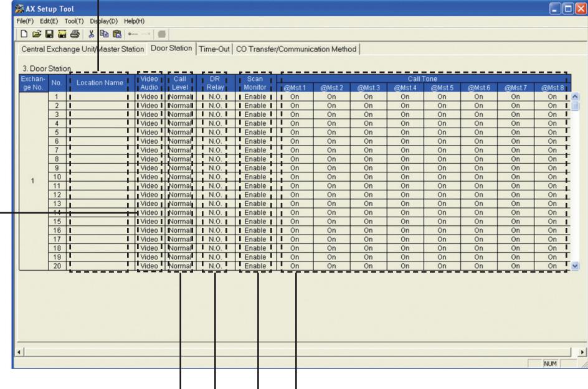This screenshot has height=389, width=588.
Task: Click the Video Audio column header
Action: (149, 83)
